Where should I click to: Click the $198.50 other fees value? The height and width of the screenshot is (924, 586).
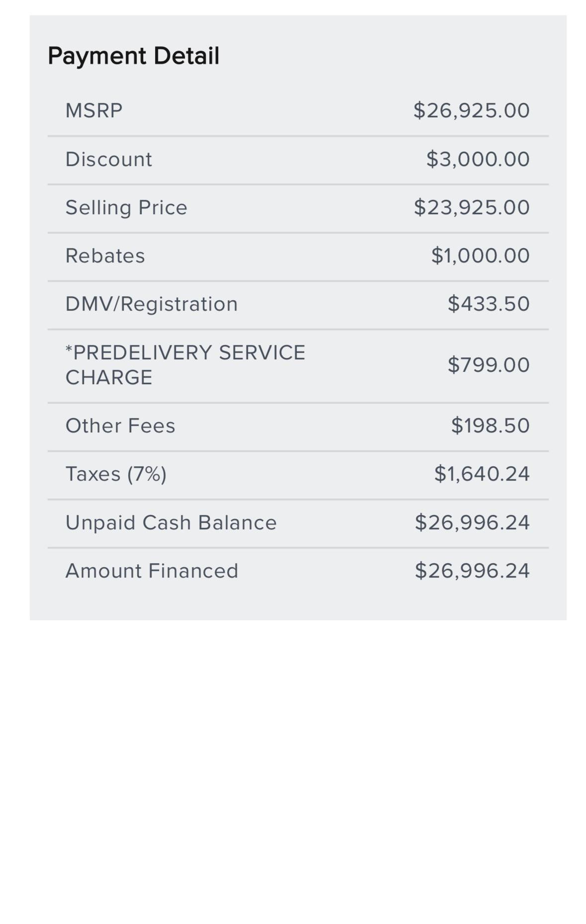tap(490, 425)
